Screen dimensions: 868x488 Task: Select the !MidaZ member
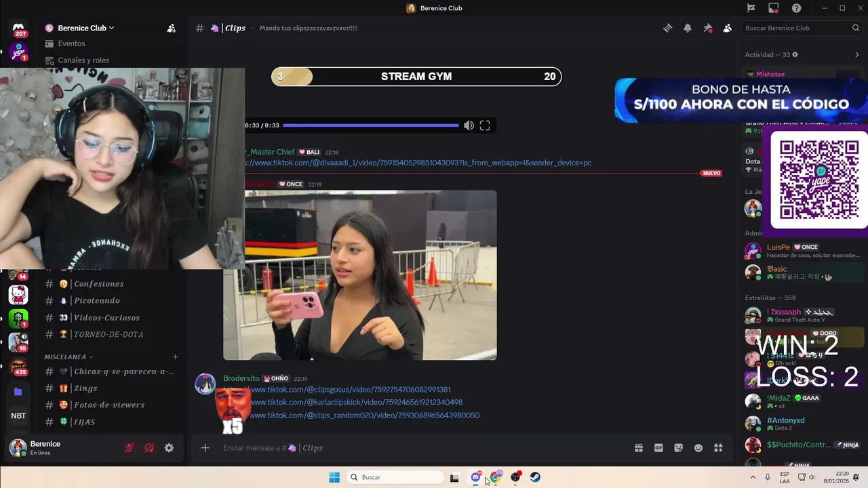tap(802, 401)
